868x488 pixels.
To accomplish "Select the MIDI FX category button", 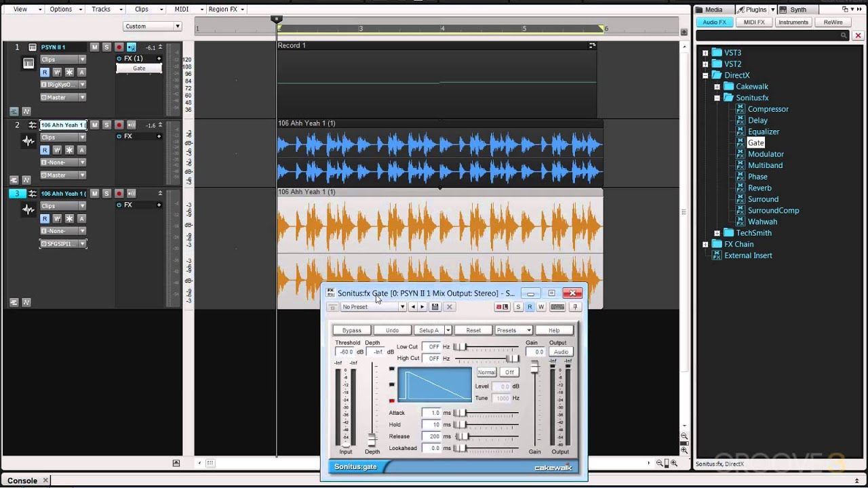I will [753, 22].
